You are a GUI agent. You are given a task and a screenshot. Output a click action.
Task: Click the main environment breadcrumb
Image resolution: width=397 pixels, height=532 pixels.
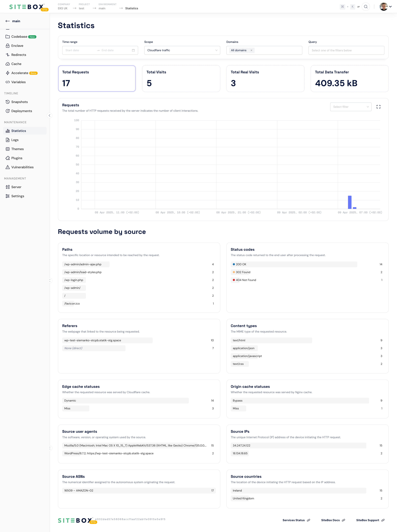point(102,8)
